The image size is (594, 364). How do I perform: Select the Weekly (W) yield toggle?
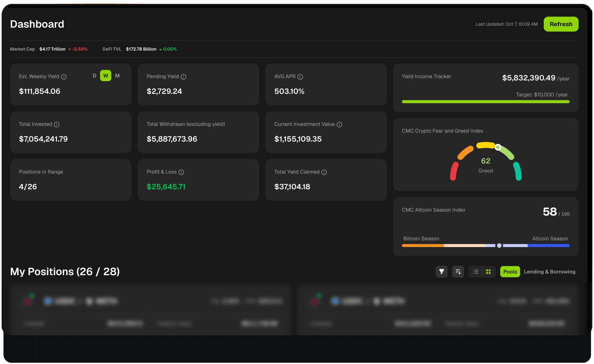click(106, 76)
